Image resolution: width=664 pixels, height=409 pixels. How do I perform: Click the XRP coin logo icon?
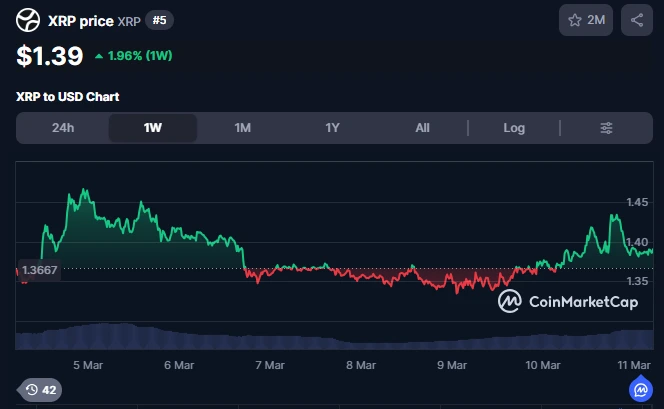pyautogui.click(x=29, y=20)
